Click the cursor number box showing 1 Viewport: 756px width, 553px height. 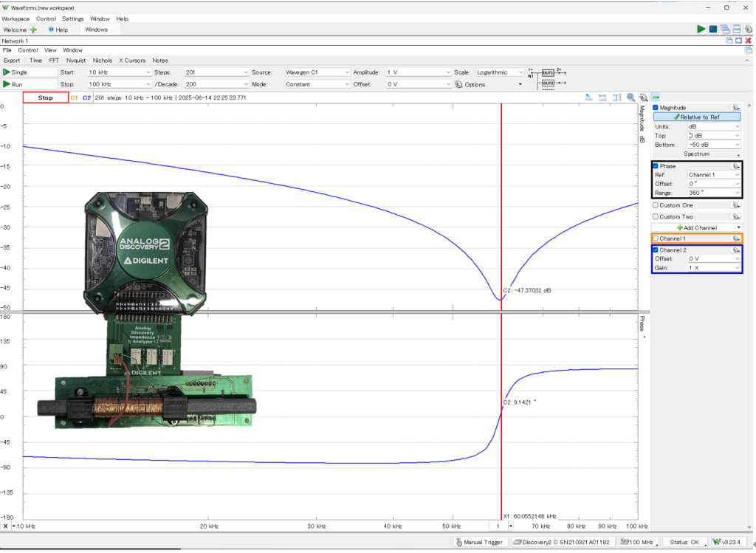tap(498, 526)
